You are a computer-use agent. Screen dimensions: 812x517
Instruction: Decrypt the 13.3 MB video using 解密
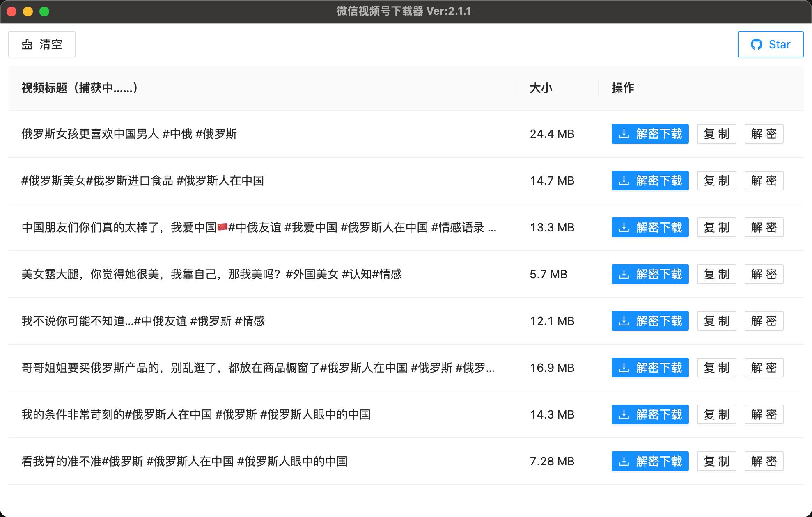tap(764, 227)
